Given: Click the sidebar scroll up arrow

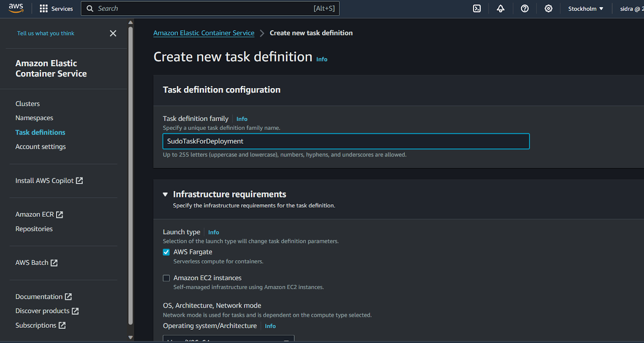Looking at the screenshot, I should (x=130, y=23).
